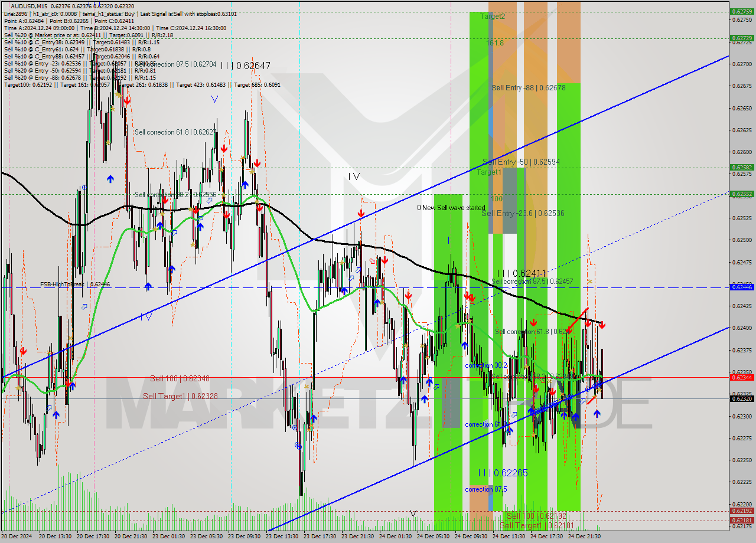Select the 'I I I 0.62265' wave label

tap(503, 473)
